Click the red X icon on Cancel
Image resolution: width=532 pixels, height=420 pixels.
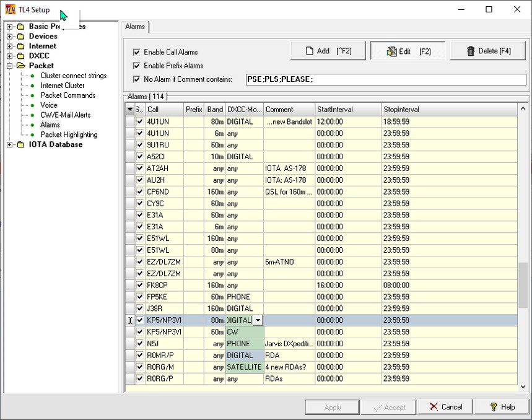[x=434, y=406]
